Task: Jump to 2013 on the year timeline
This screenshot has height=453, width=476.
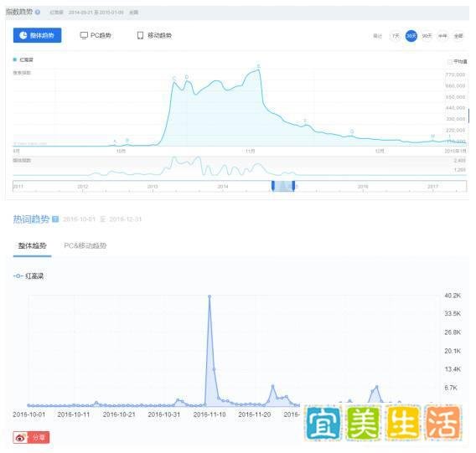Action: pos(153,186)
